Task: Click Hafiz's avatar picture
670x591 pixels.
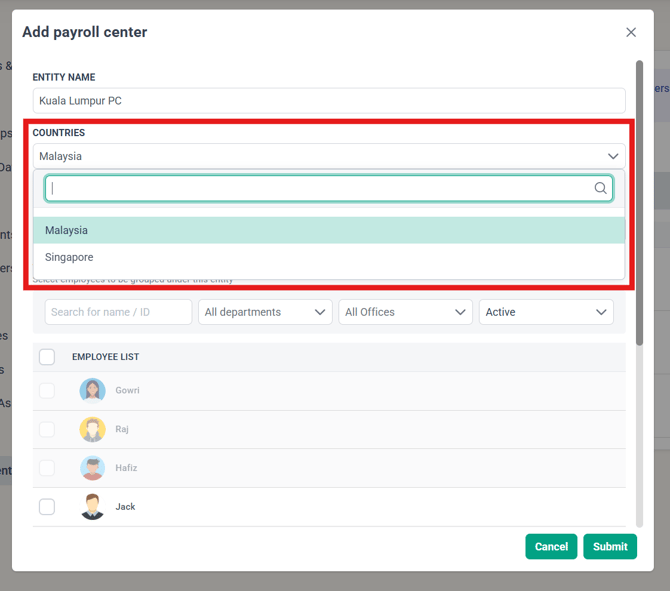Action: pos(92,468)
